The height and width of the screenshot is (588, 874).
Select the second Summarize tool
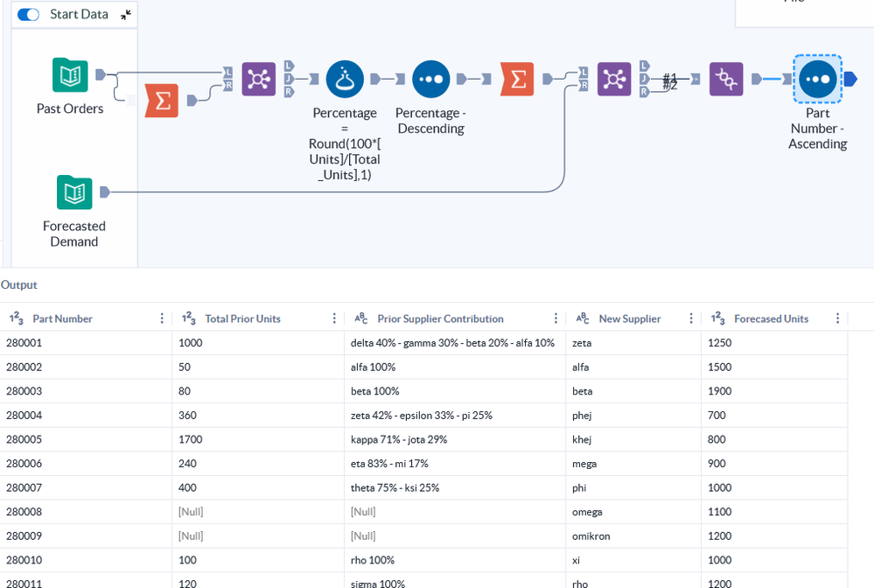click(x=517, y=79)
